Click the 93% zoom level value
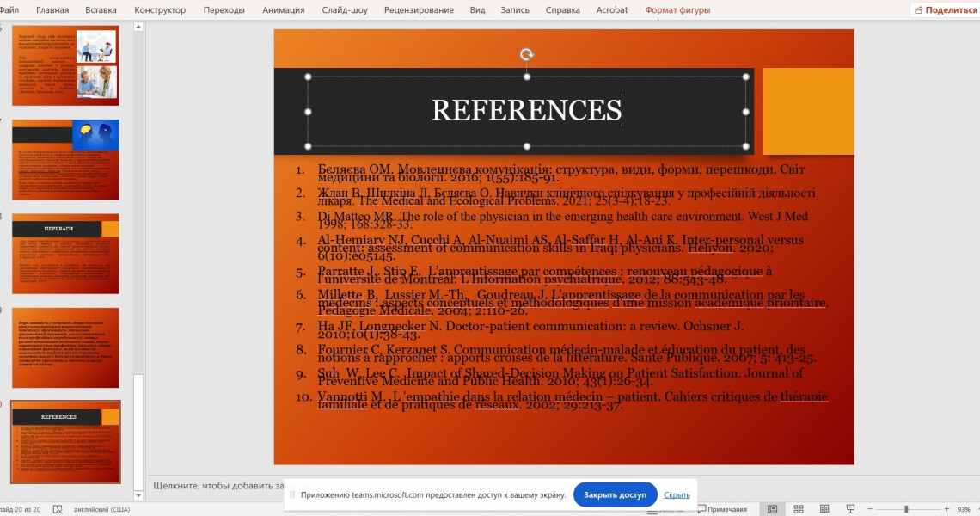 pos(964,509)
